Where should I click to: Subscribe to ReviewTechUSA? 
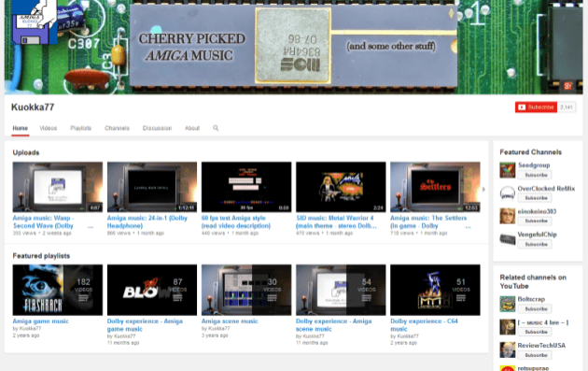click(535, 355)
